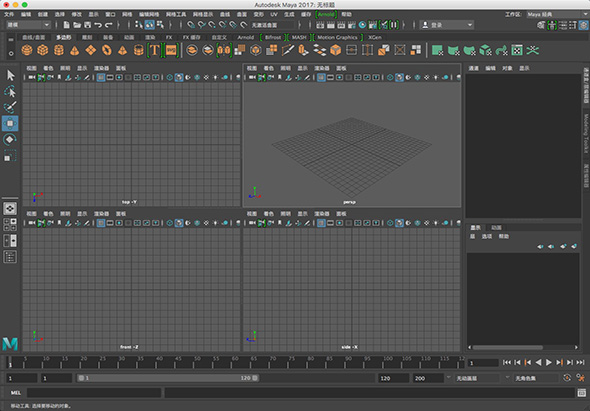Open the Script Editor icon at bottom right

click(x=581, y=393)
